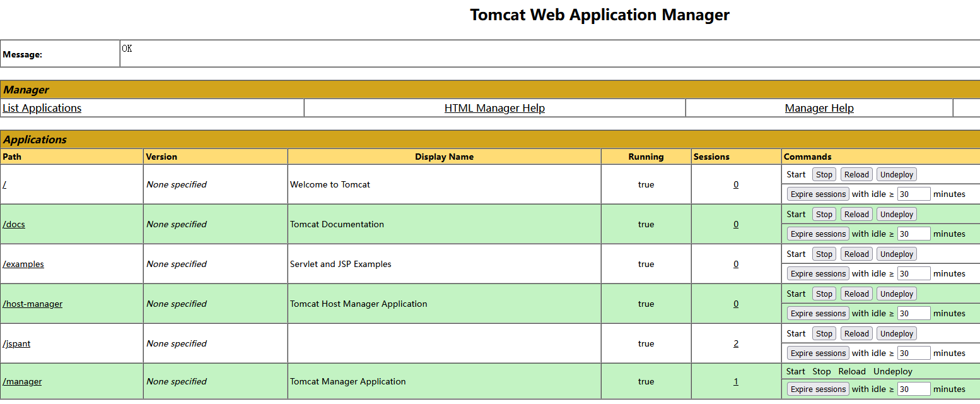
Task: Open the List Applications link
Action: coord(42,108)
